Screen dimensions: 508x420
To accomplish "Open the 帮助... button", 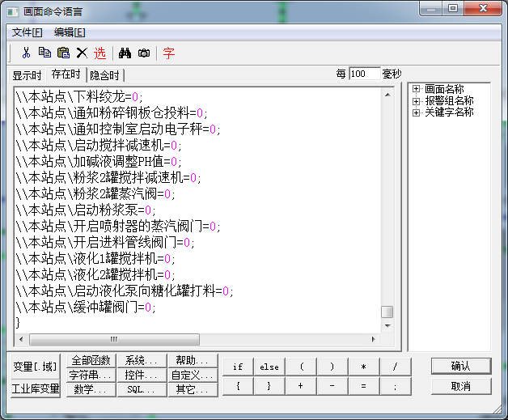I will point(193,360).
